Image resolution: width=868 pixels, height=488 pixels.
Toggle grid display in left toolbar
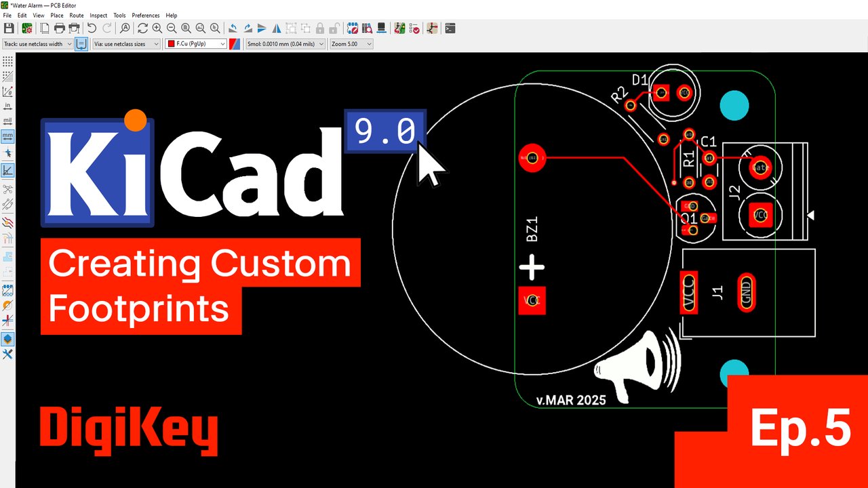click(x=7, y=61)
